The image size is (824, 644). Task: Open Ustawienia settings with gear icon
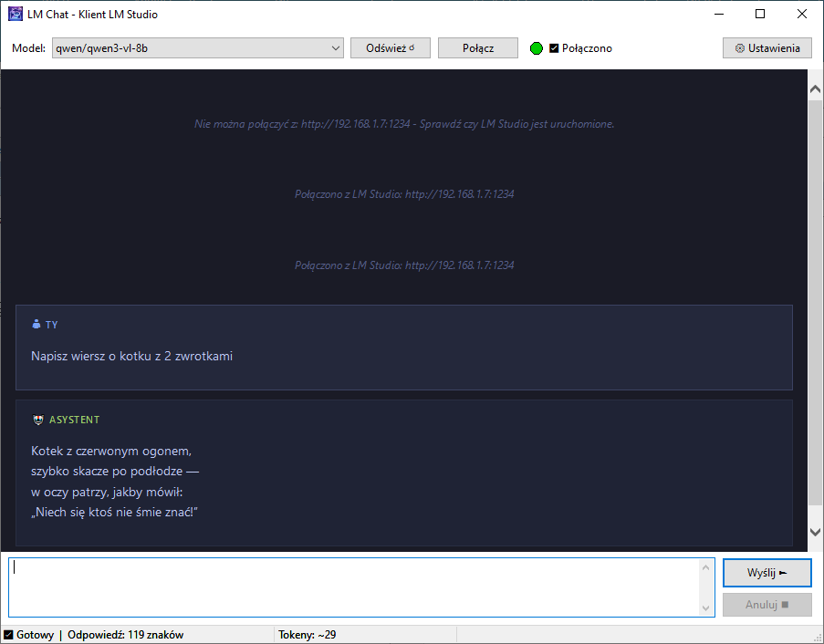[x=767, y=48]
